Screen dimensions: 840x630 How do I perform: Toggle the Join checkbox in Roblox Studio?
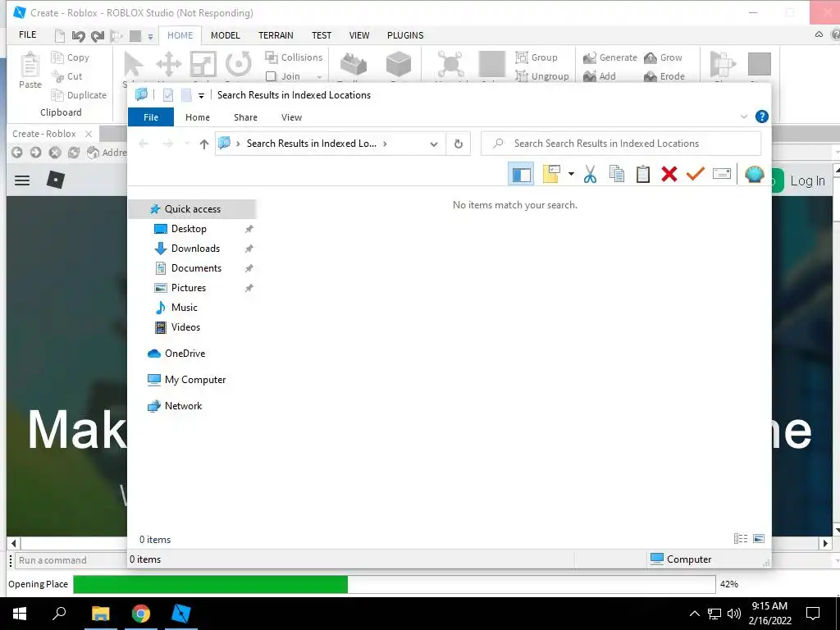pos(271,76)
